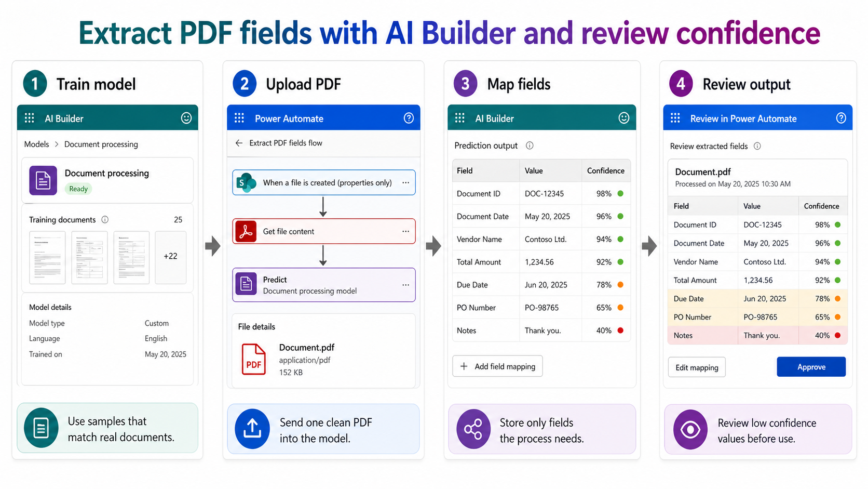Screen dimensions: 868x489
Task: Click share icon beside Store only fields tip
Action: [x=473, y=429]
